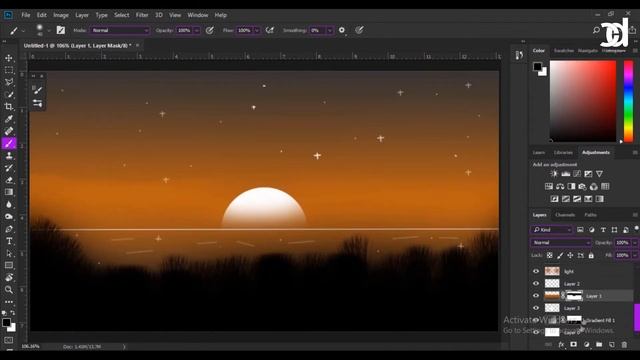Open the Filter menu
The image size is (640, 360).
pos(142,15)
